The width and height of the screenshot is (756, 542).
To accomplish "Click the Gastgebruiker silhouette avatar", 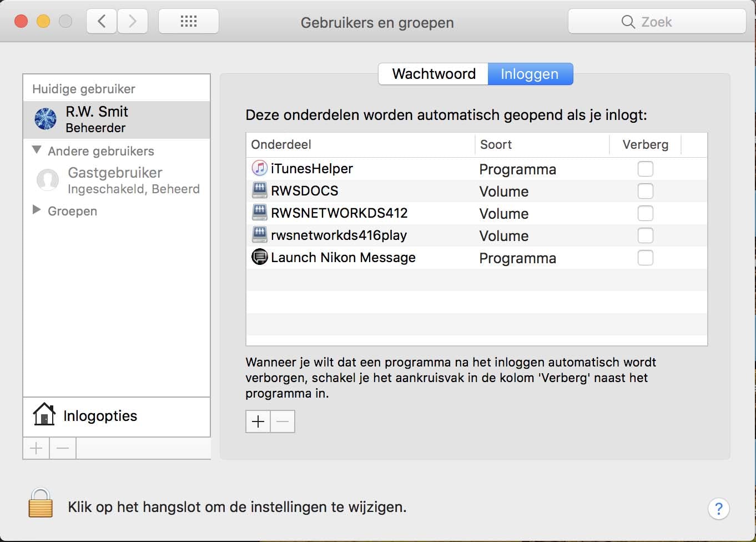I will coord(48,180).
